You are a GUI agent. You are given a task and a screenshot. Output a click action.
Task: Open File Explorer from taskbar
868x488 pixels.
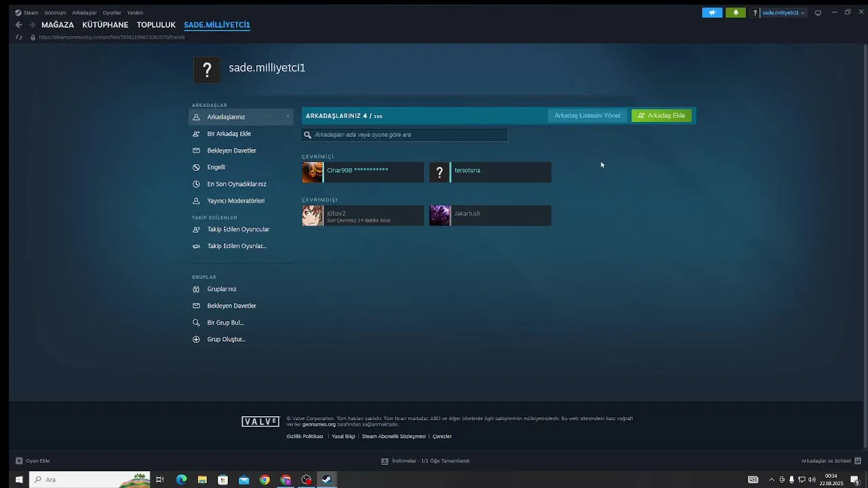coord(202,480)
